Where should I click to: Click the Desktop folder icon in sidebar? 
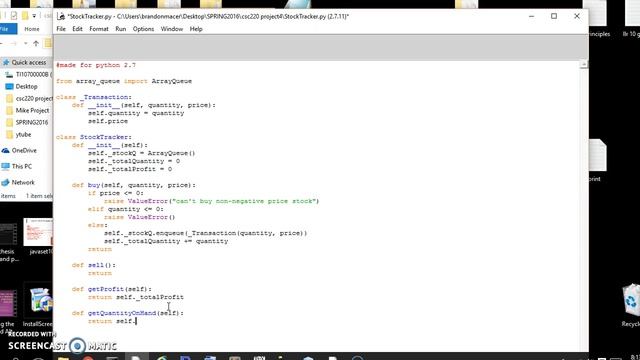click(x=9, y=87)
